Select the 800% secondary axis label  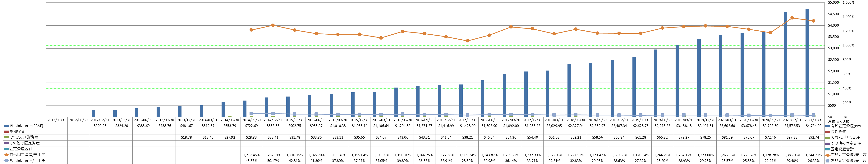[x=847, y=60]
